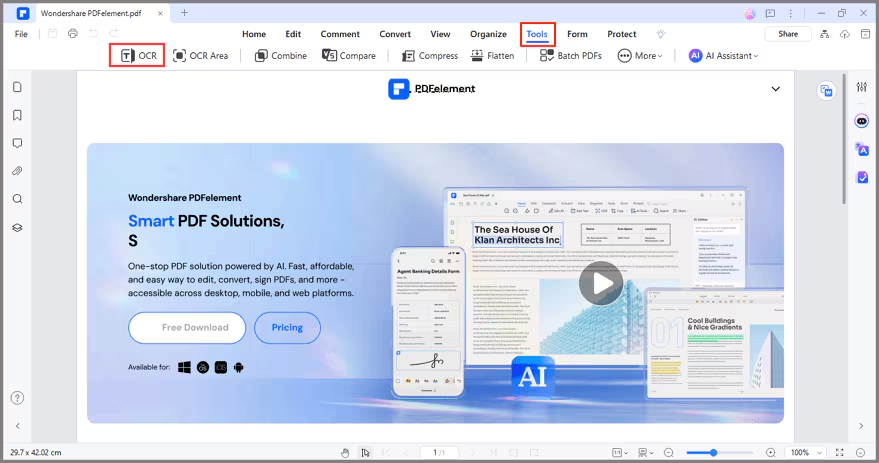The image size is (879, 463).
Task: Click the Free Download button
Action: (187, 327)
